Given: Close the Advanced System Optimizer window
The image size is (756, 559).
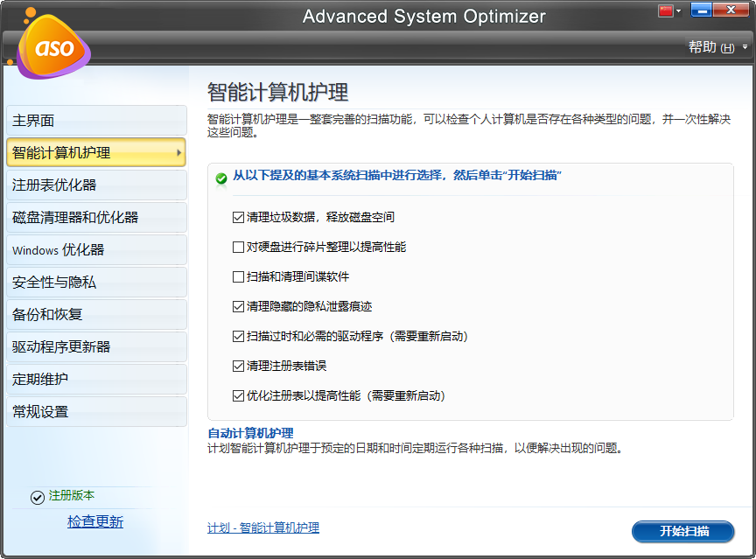Looking at the screenshot, I should click(731, 10).
